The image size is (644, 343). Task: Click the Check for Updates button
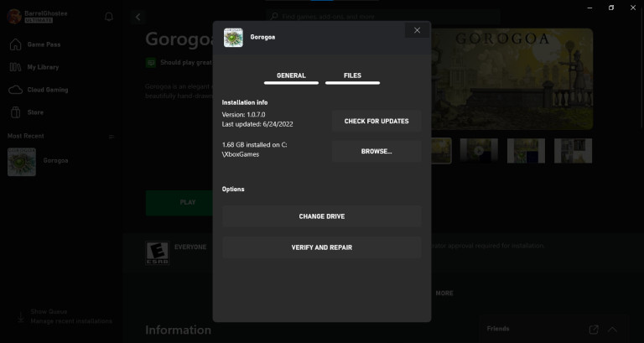(376, 122)
